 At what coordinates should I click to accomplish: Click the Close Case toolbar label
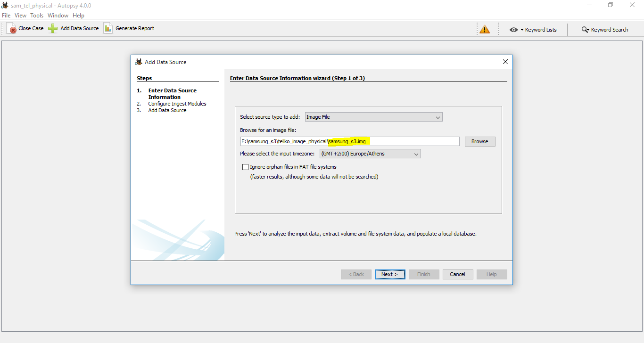pyautogui.click(x=31, y=28)
